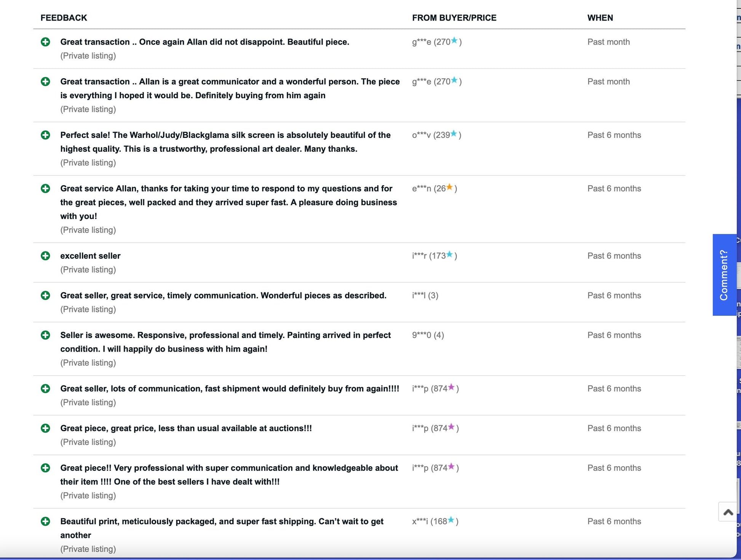Click positive icon for 'Once again Allan' feedback
Screen dimensions: 741x560
point(45,42)
